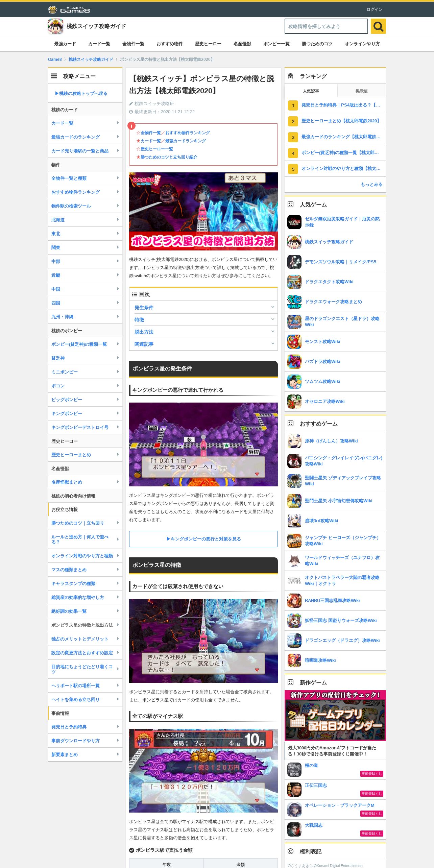Click the 桃鉄スイッチ icon in 人気ゲーム
Viewport: 434px width, 868px height.
(x=294, y=242)
